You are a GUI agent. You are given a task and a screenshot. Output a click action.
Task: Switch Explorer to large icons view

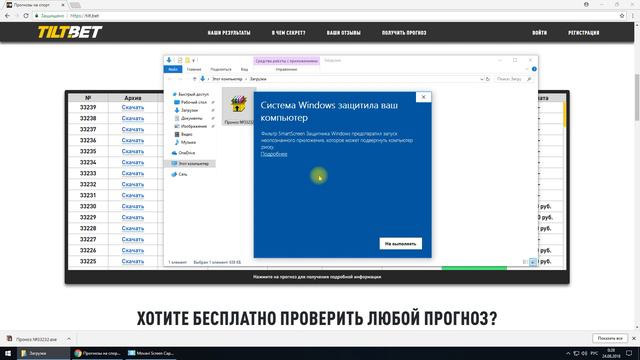[533, 262]
